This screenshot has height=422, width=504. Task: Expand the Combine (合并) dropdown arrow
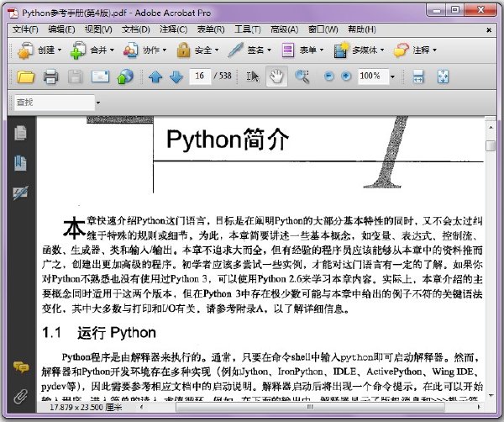tap(112, 50)
